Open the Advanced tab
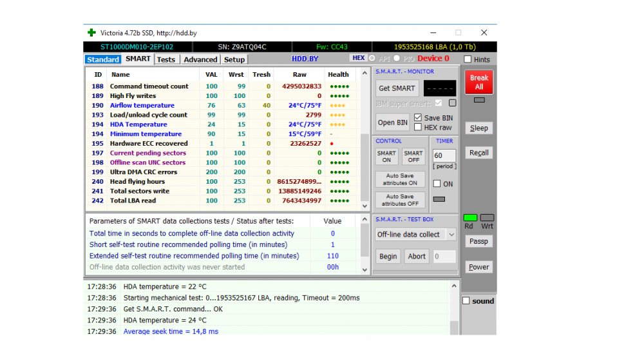 tap(200, 59)
